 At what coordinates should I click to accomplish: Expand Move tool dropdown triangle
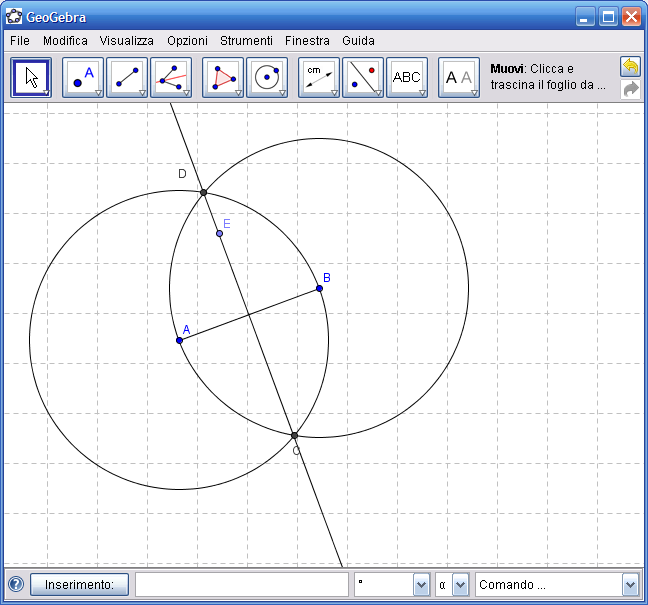click(x=46, y=93)
